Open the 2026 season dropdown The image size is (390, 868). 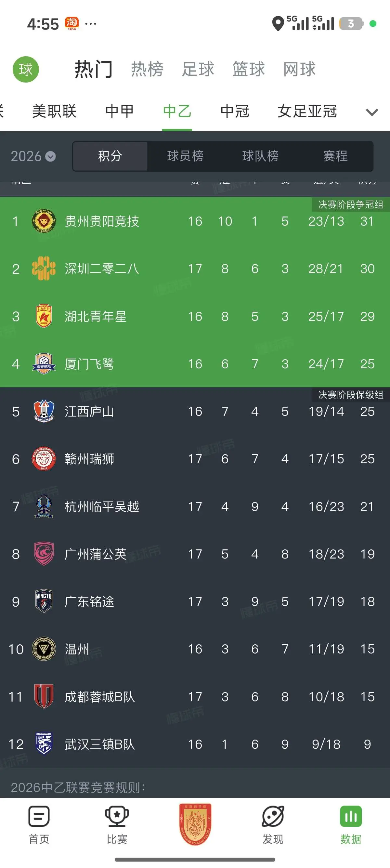[x=33, y=156]
